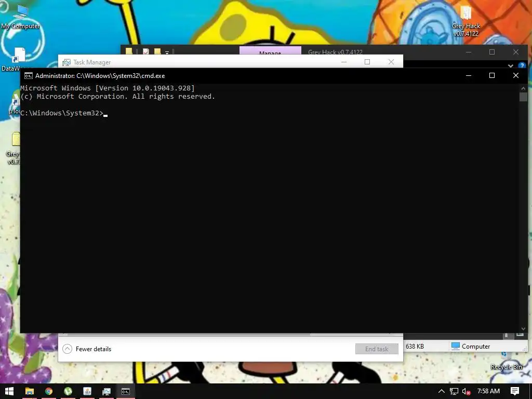532x399 pixels.
Task: Maximize the Command Prompt window
Action: 492,75
